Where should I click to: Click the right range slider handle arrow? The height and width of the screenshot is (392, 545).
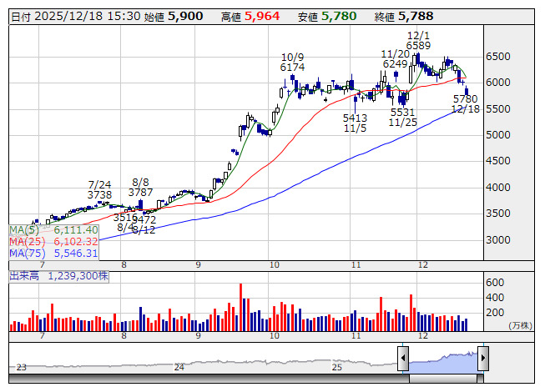(483, 358)
